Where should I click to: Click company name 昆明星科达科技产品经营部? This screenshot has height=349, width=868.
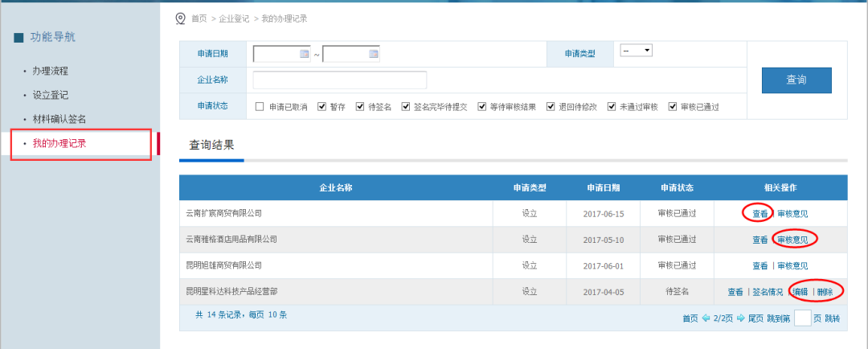tap(232, 292)
